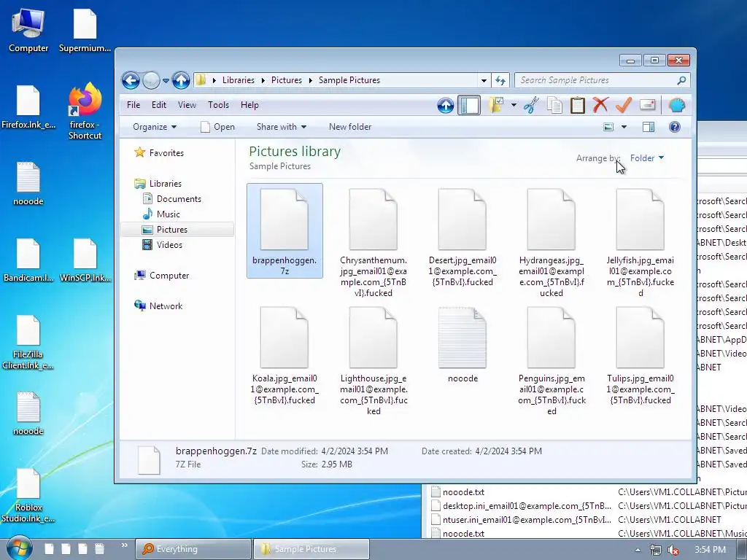Viewport: 747px width, 560px height.
Task: Click the Up folder arrow beside the address bar
Action: (181, 80)
